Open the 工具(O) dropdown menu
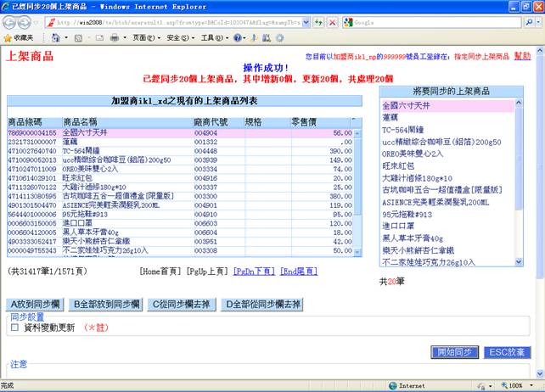545x392 pixels. coord(211,38)
